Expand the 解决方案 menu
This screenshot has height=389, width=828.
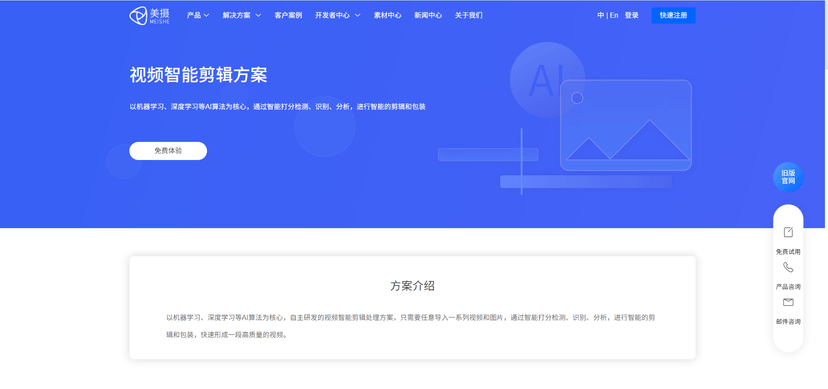(242, 15)
